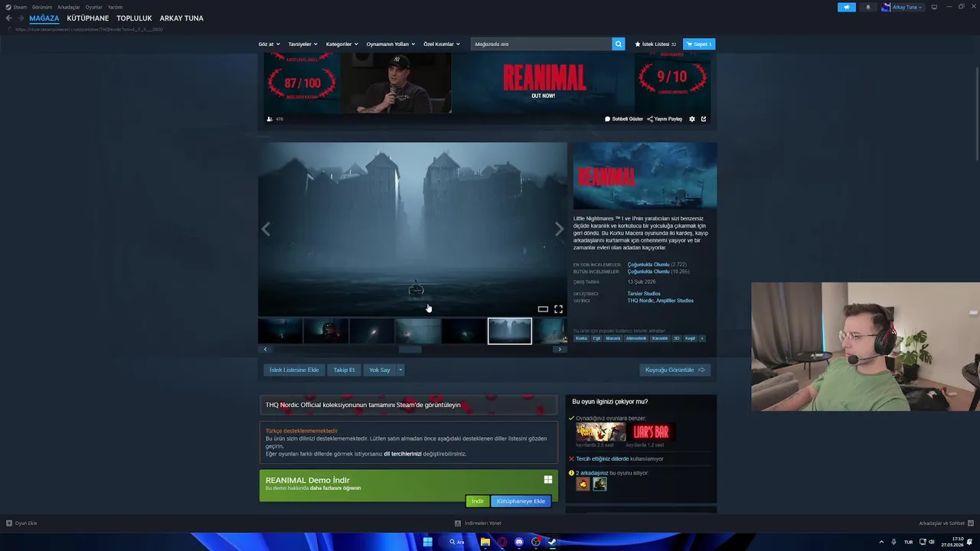Click the Atmosferik tag
The height and width of the screenshot is (551, 980).
(636, 338)
